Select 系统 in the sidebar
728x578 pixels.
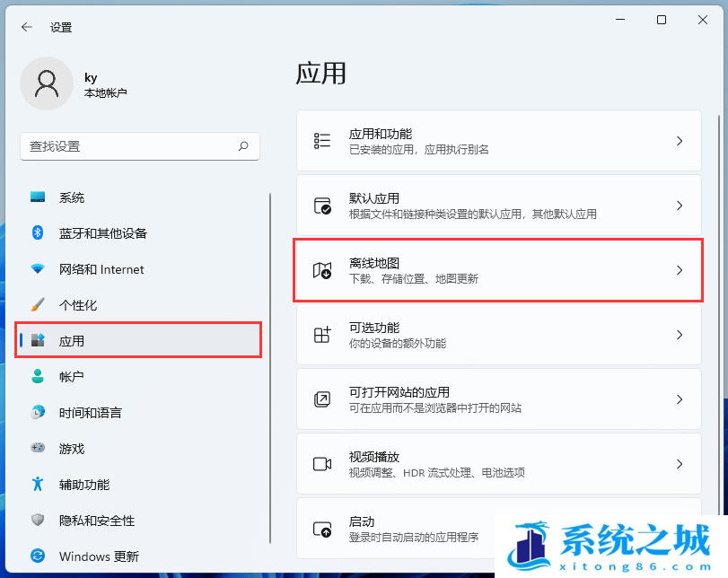72,197
